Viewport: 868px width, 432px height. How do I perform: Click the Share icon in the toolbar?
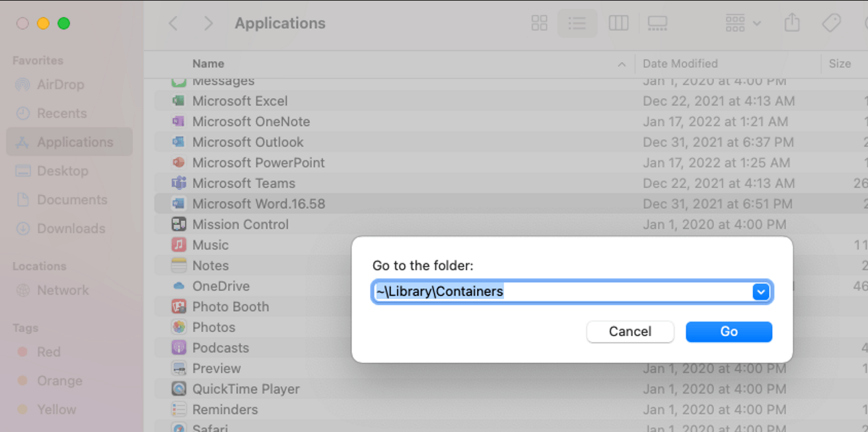click(792, 23)
